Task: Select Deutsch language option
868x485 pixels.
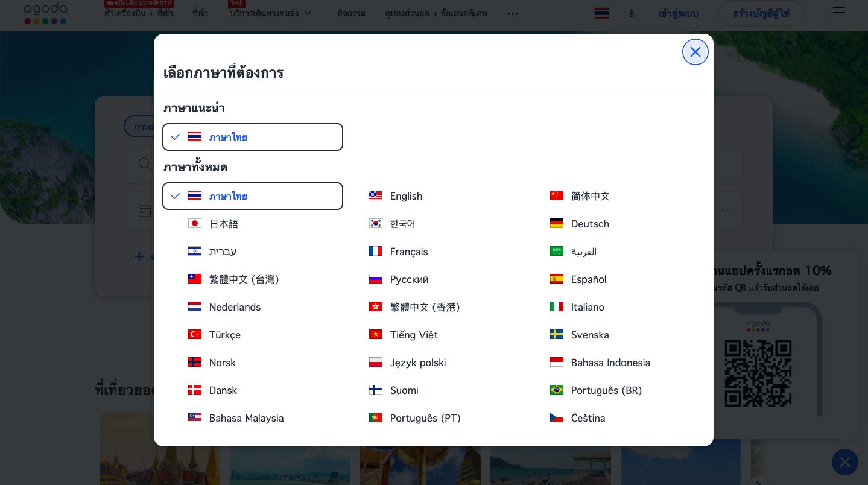Action: coord(589,224)
